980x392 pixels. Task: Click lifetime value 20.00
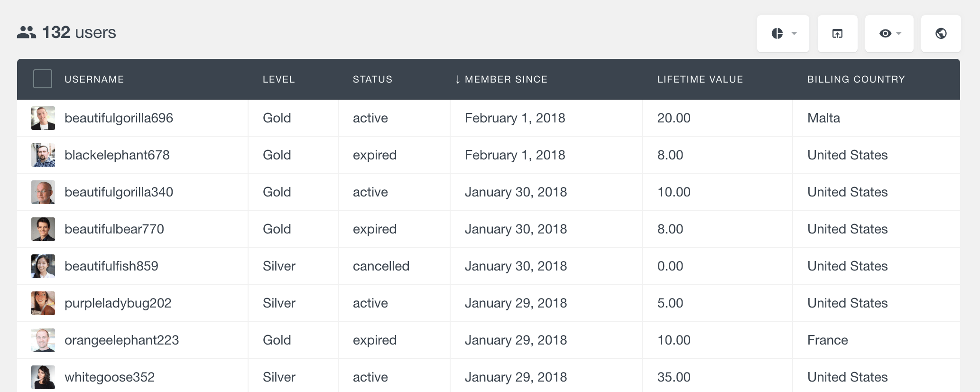click(674, 118)
